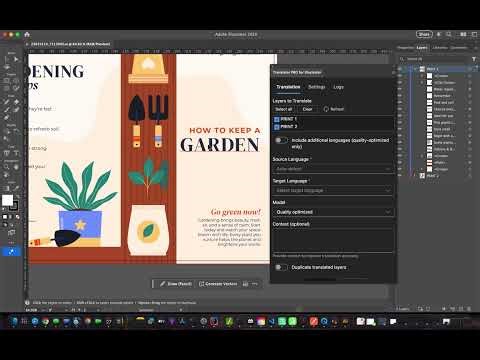Open the Libraries panel tab

[440, 48]
